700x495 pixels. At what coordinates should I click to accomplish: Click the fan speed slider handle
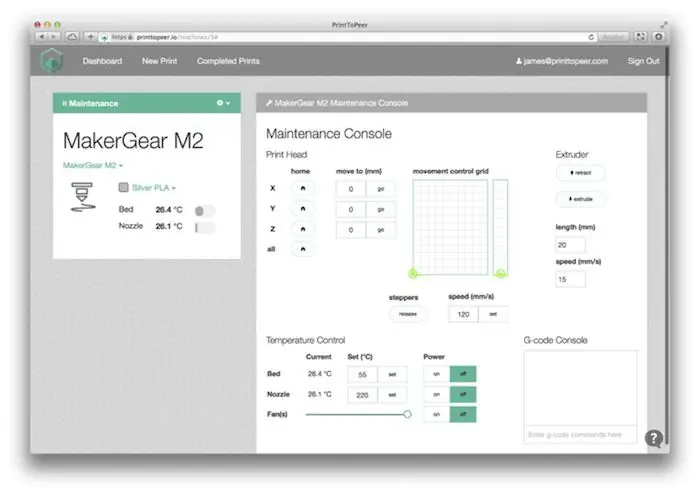[407, 414]
